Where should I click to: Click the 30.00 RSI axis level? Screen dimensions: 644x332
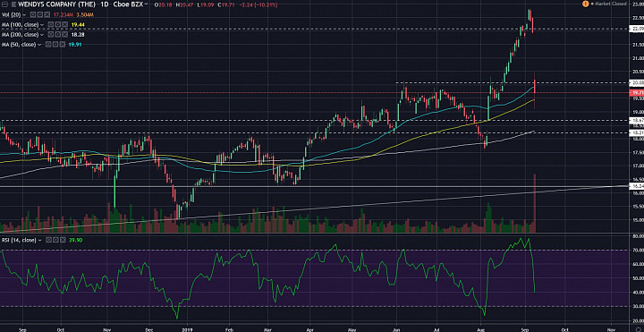[638, 306]
